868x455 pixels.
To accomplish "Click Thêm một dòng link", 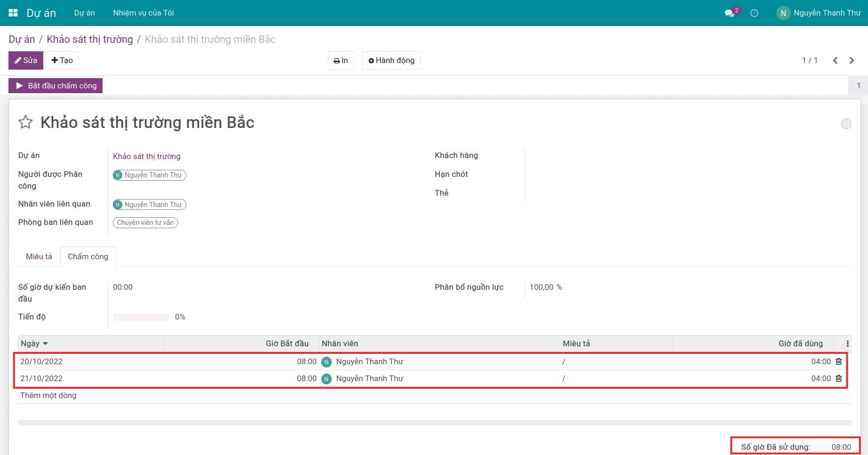I will [48, 395].
